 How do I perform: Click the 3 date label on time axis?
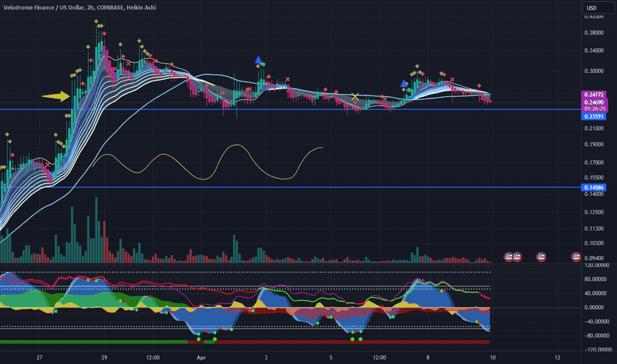coord(266,357)
